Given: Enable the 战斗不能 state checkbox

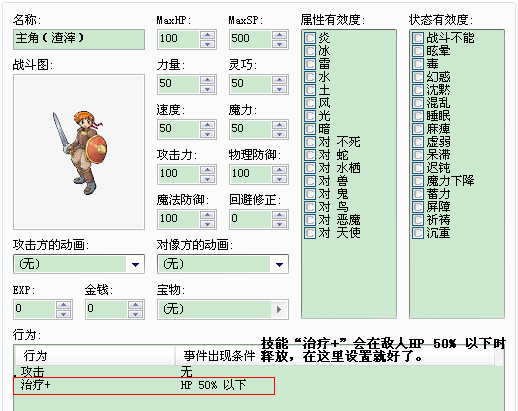Looking at the screenshot, I should tap(418, 38).
